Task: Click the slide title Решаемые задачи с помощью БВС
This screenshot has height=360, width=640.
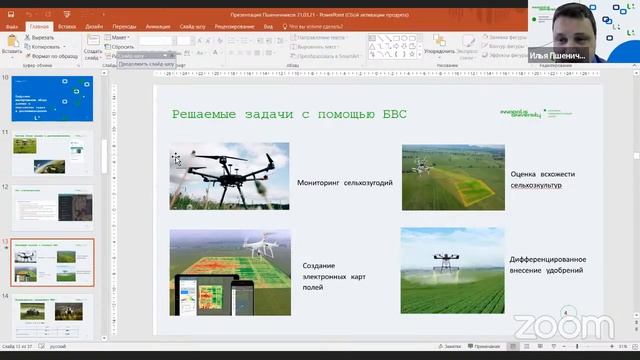Action: (289, 114)
